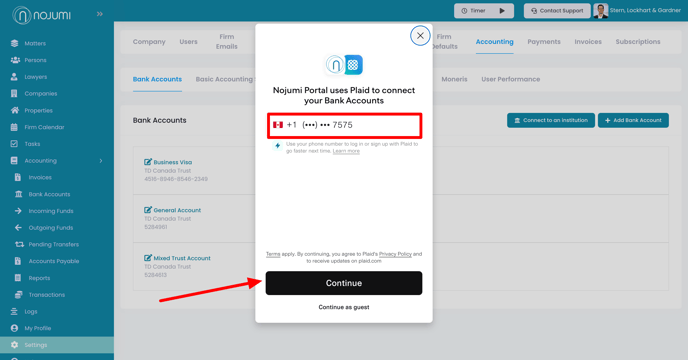Screen dimensions: 688x360
Task: Open the user profile photo
Action: [x=601, y=11]
